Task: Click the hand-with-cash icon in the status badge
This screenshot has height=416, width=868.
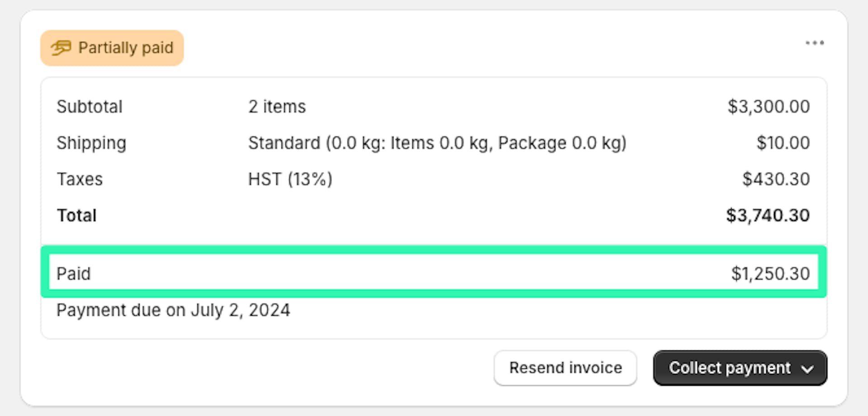Action: click(x=61, y=47)
